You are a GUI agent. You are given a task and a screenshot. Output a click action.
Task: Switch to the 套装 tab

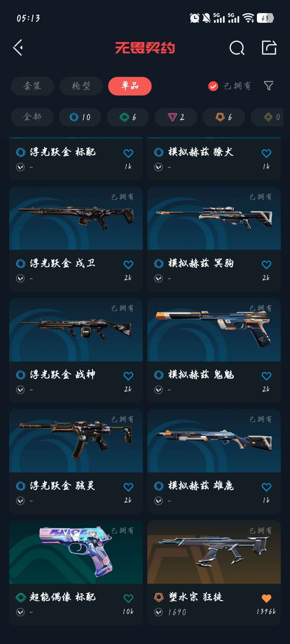coord(32,86)
